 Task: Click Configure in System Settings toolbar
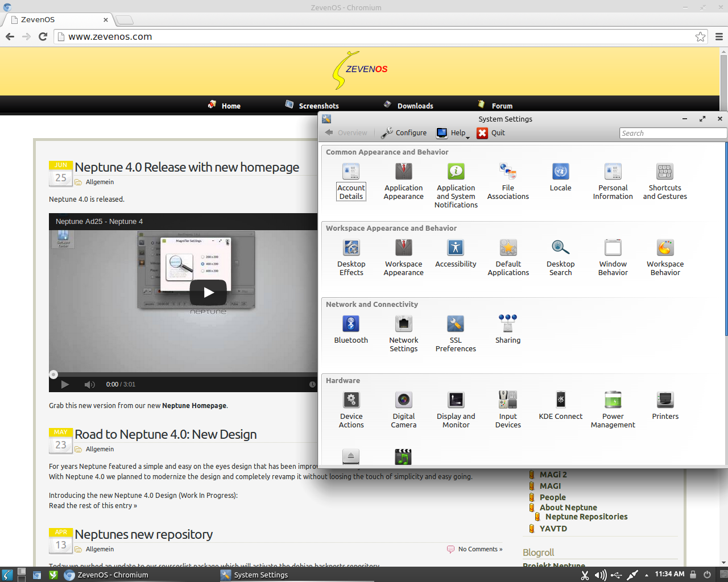404,132
